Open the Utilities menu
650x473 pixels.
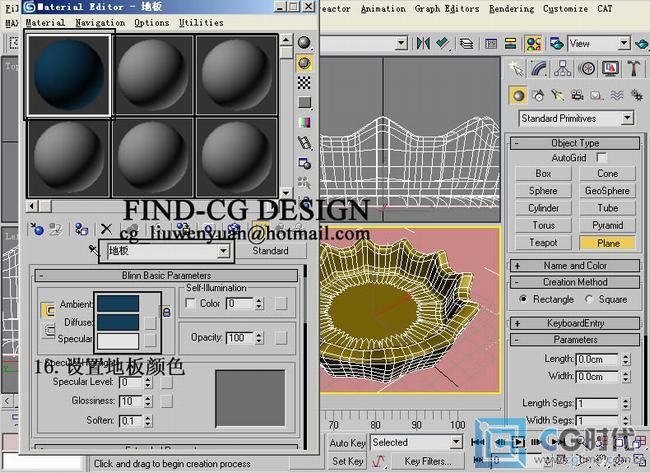pos(201,22)
